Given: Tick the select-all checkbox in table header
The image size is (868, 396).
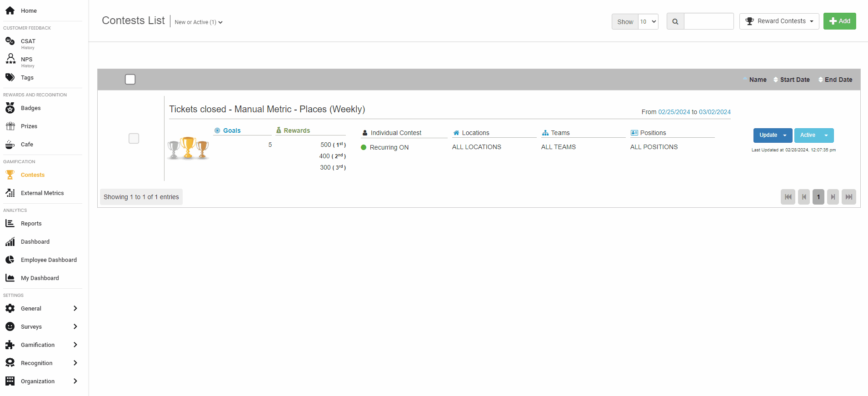Looking at the screenshot, I should [x=130, y=79].
